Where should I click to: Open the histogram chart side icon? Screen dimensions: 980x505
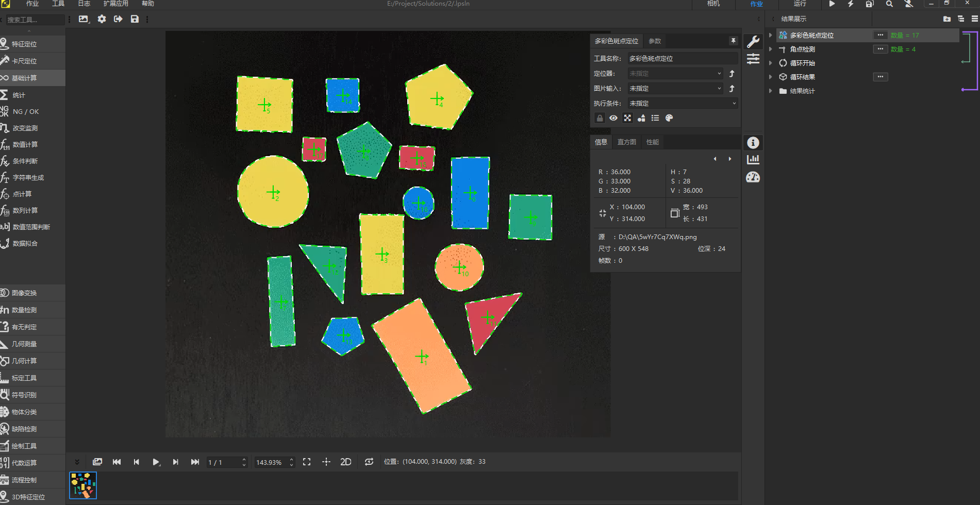(x=753, y=159)
